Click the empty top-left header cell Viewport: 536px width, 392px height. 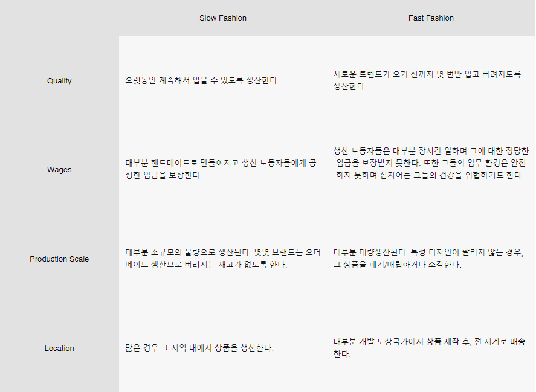click(59, 18)
